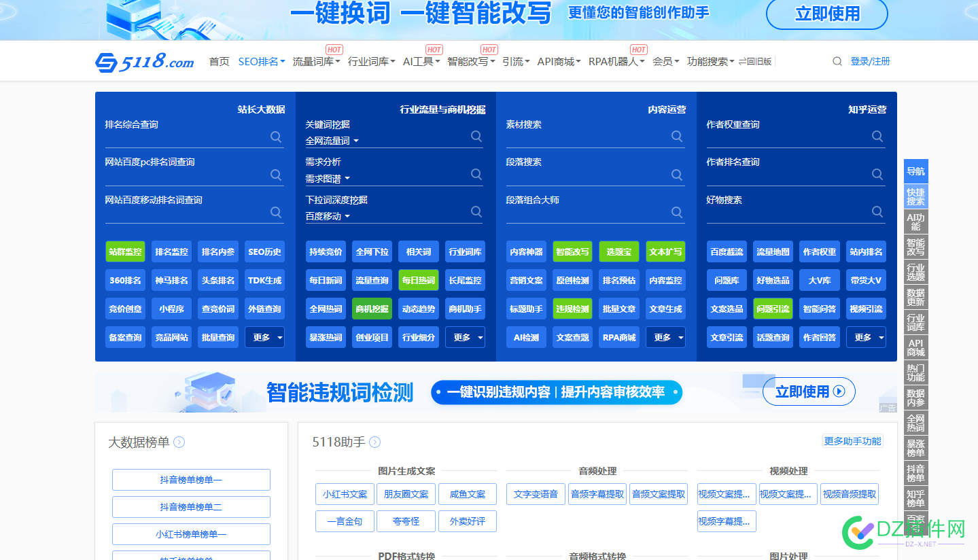The height and width of the screenshot is (560, 978).
Task: Click 立即使用 in top banner
Action: (827, 14)
